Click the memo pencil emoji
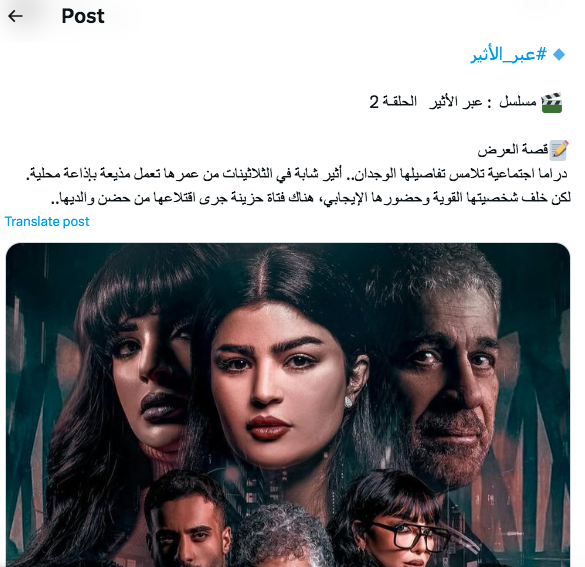 [559, 150]
